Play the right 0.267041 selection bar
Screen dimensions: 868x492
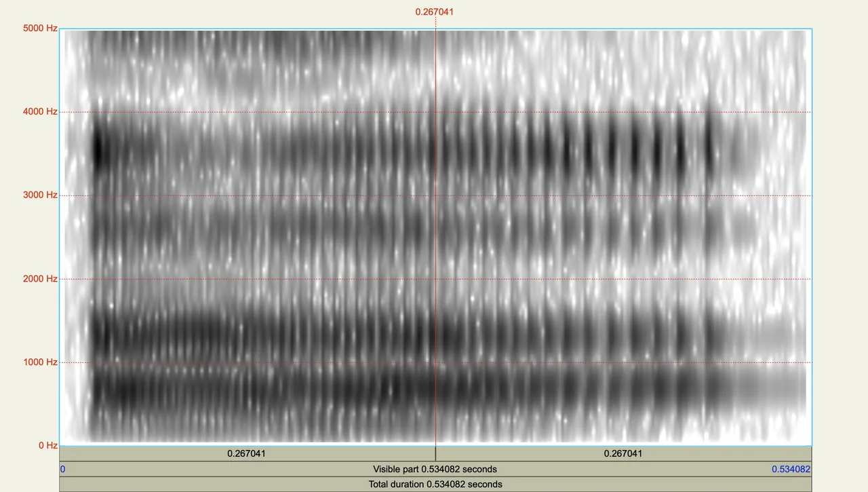[623, 453]
